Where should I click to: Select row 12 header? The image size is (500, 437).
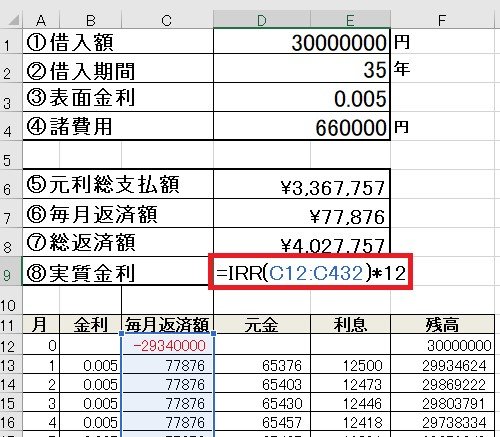pyautogui.click(x=8, y=345)
